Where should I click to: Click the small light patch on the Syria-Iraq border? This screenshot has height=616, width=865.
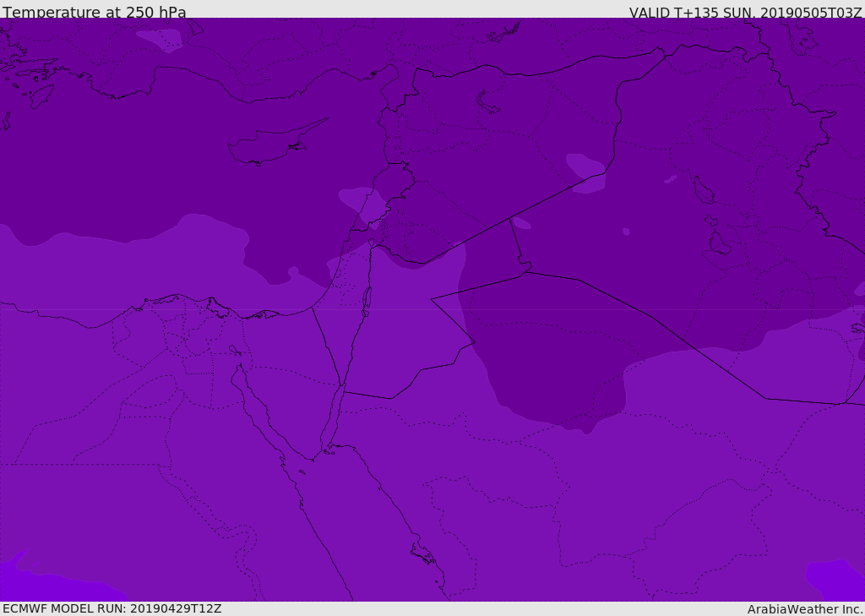586,172
